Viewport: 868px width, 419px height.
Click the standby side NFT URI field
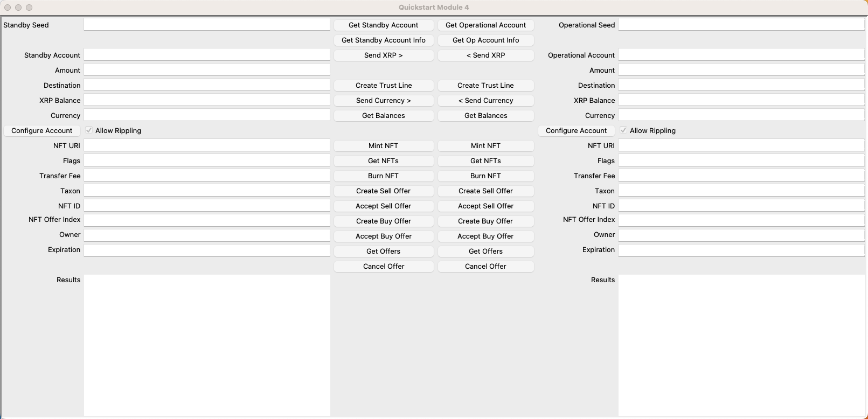(x=206, y=145)
